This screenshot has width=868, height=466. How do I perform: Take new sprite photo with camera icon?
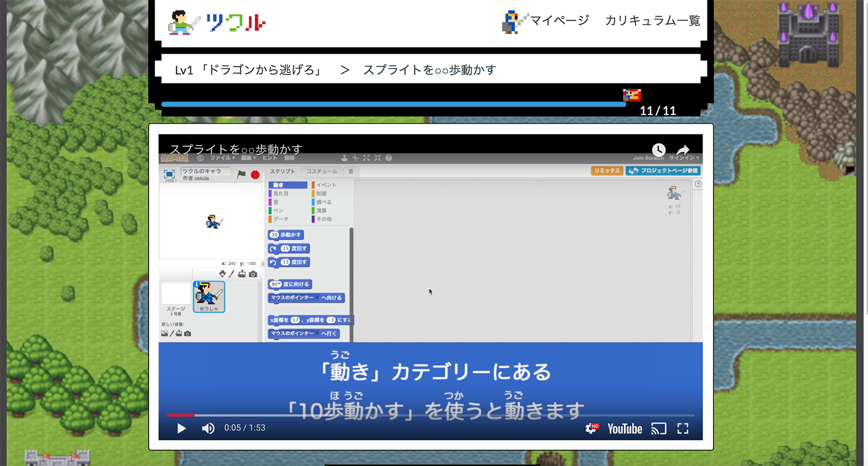click(253, 274)
